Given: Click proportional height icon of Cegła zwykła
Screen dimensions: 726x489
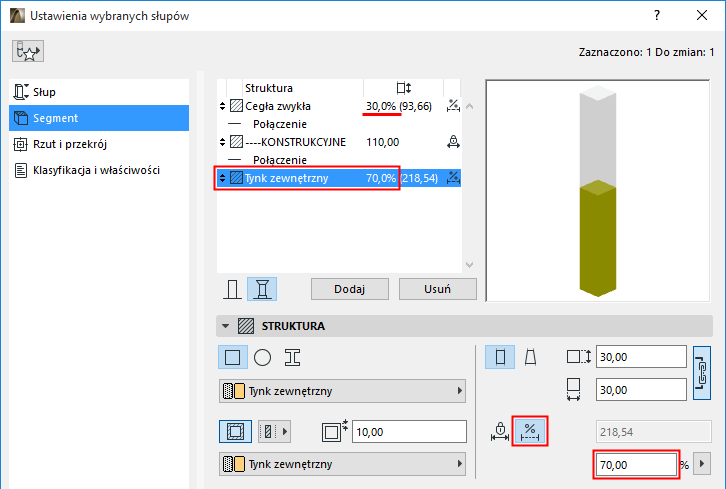Looking at the screenshot, I should coord(453,106).
